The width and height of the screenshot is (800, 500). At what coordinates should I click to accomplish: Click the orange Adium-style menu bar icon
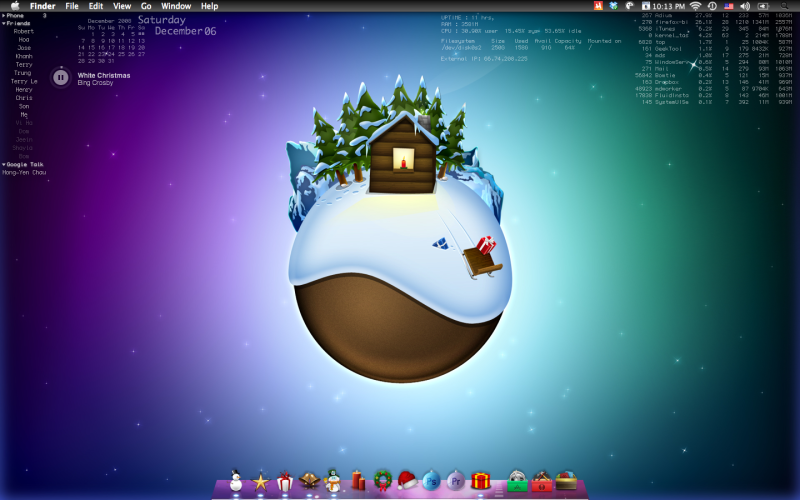[598, 6]
